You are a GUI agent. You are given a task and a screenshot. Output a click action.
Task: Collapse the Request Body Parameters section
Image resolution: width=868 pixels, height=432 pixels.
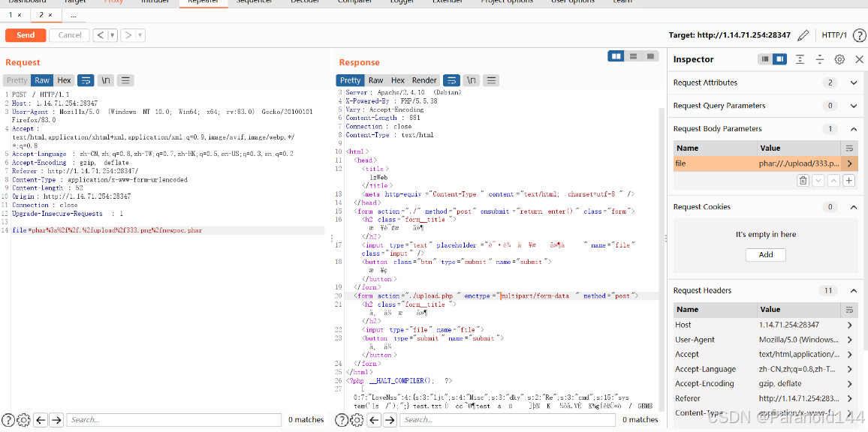point(853,129)
